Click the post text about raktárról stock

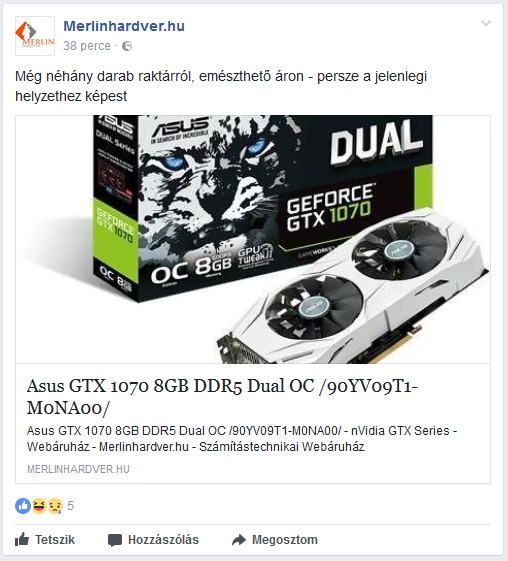click(221, 86)
